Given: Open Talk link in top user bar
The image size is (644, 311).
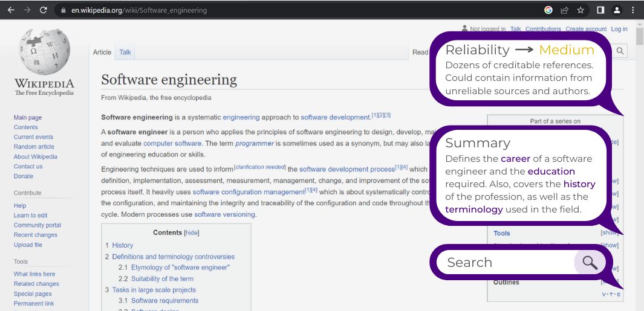Looking at the screenshot, I should (515, 29).
